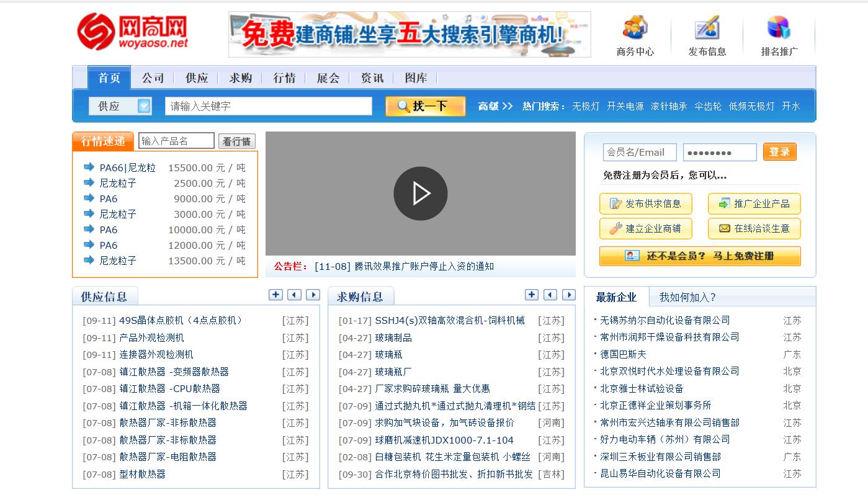
Task: Open the 公司 menu item
Action: [153, 78]
